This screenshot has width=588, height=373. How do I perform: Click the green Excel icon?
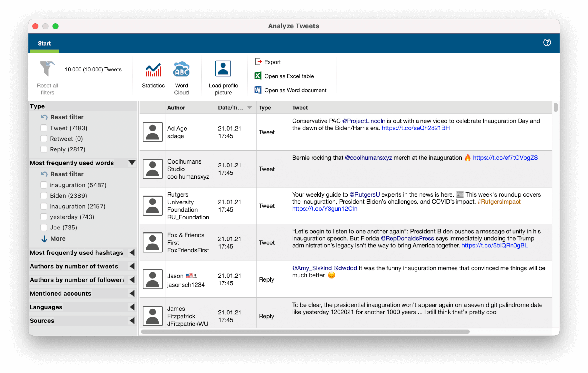(x=258, y=76)
